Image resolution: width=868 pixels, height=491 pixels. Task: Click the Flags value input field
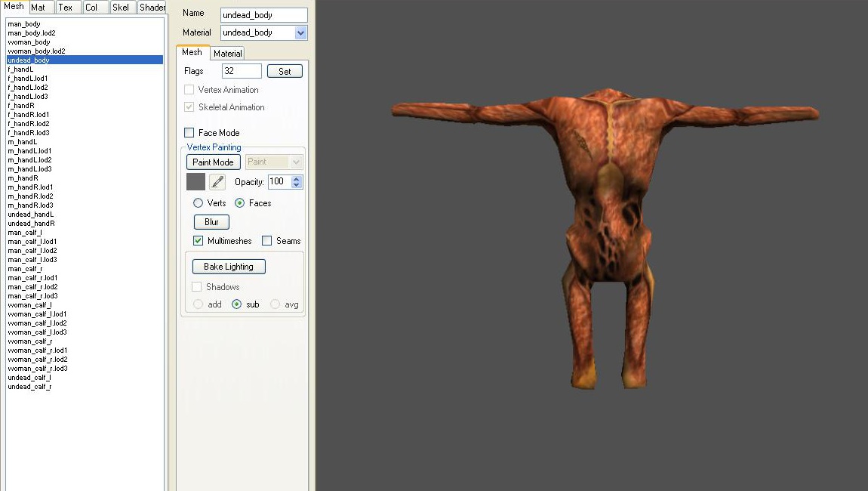click(242, 71)
